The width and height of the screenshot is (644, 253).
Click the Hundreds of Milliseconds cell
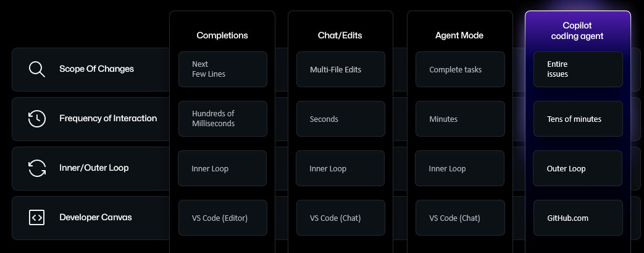(x=222, y=119)
